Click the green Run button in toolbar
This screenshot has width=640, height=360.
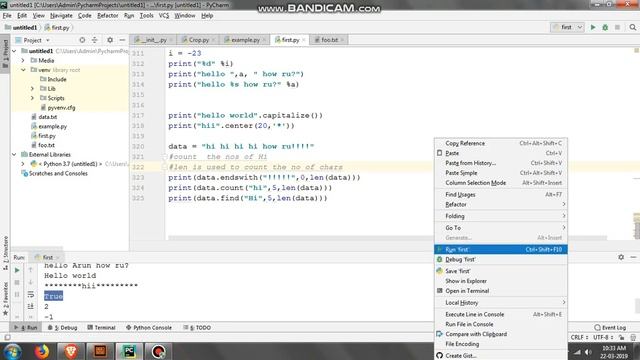point(593,27)
